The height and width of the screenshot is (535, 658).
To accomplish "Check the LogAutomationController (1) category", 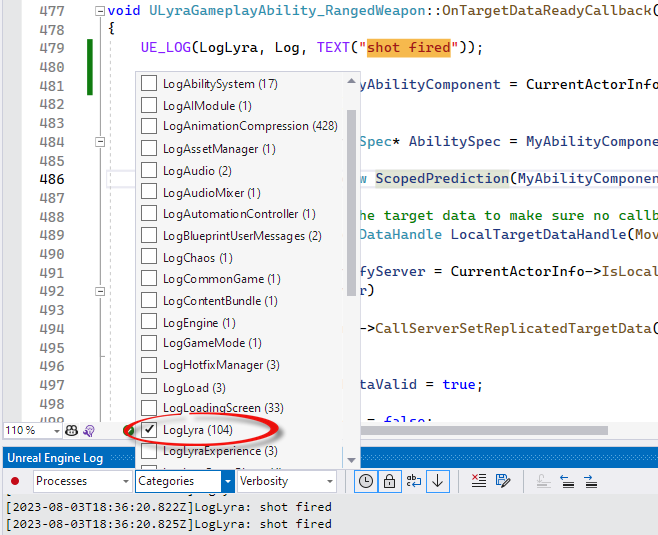I will click(149, 213).
